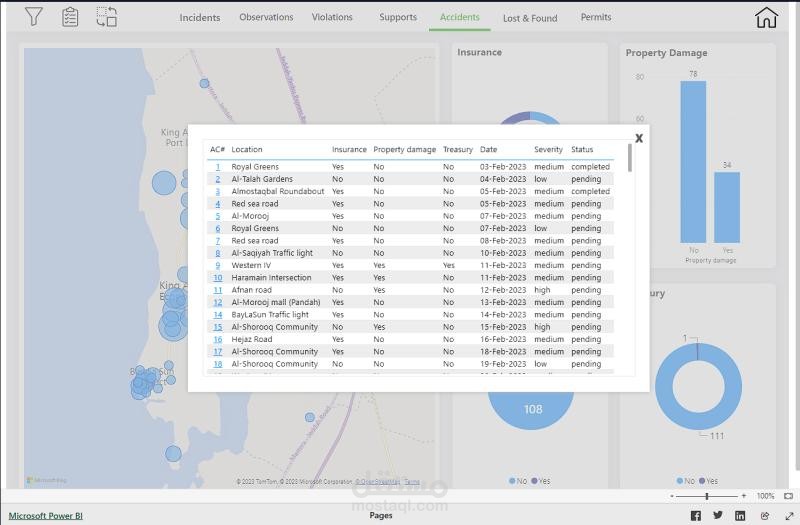Select the Permits tab
Screen dimensions: 800x525
[595, 17]
